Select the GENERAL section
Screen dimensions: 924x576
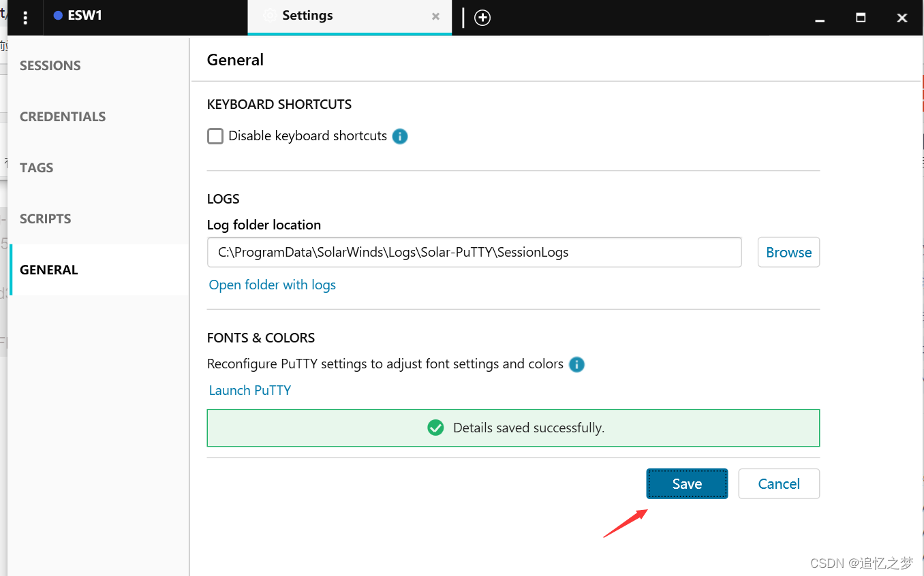coord(99,270)
